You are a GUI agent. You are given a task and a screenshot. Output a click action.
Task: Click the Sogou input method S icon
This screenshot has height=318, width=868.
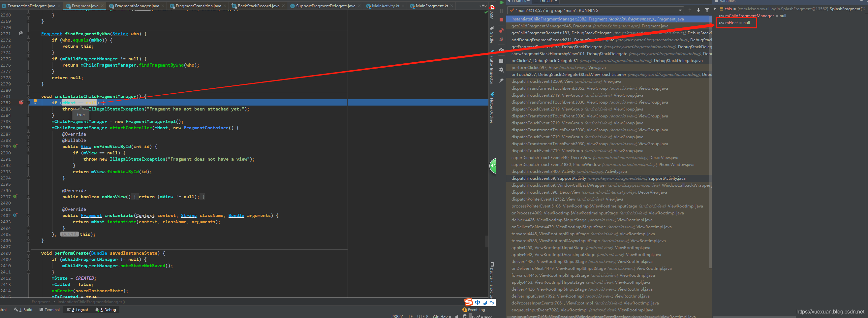469,302
